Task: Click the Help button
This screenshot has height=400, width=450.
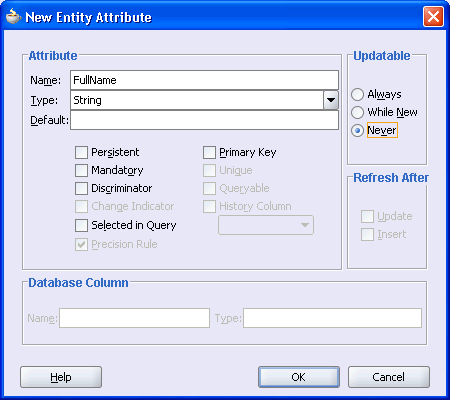Action: 61,377
